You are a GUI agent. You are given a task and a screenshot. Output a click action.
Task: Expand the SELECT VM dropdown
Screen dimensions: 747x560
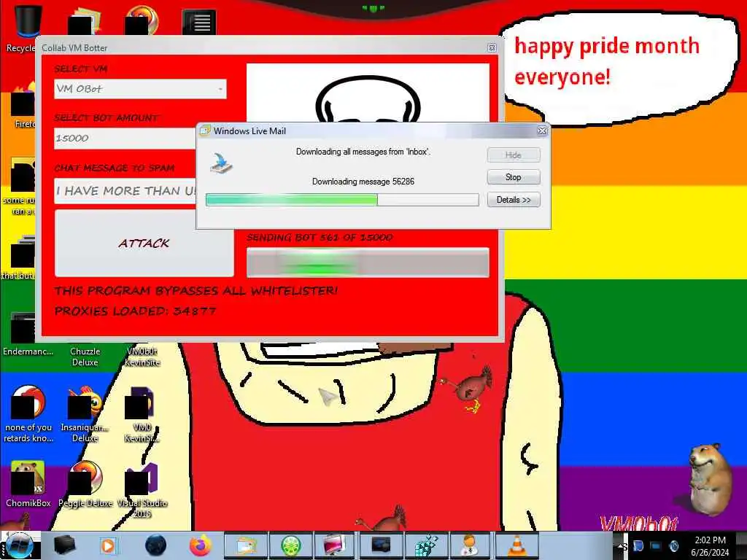[140, 89]
